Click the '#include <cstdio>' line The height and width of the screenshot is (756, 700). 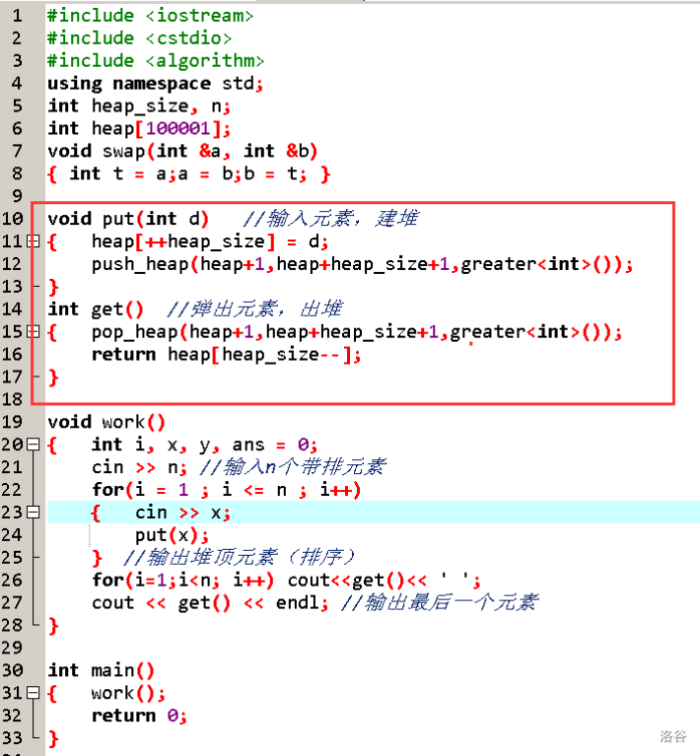tap(139, 38)
